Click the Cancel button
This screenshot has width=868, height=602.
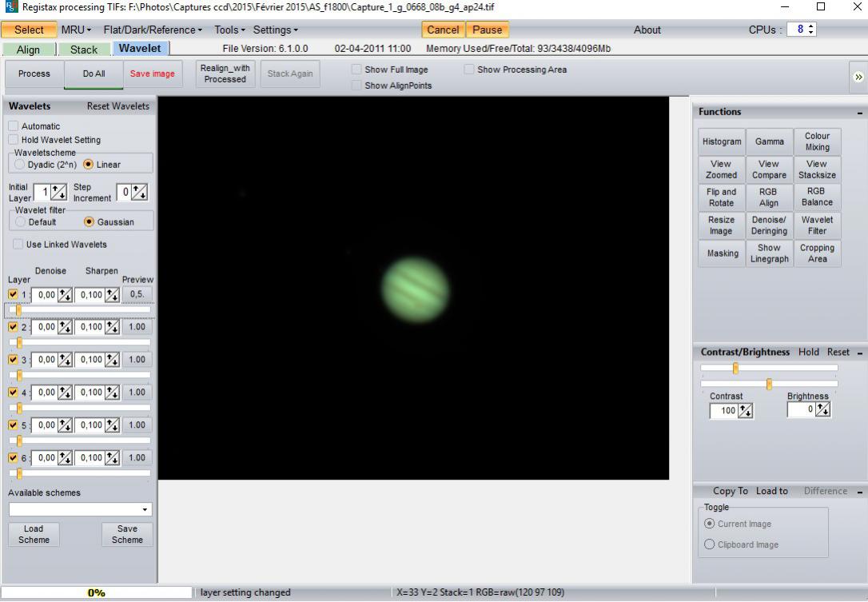(443, 30)
